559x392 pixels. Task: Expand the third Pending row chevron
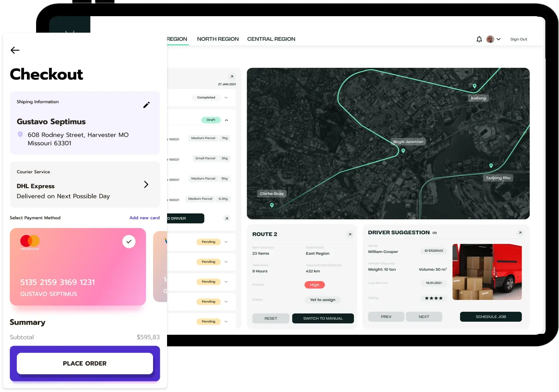click(x=226, y=282)
